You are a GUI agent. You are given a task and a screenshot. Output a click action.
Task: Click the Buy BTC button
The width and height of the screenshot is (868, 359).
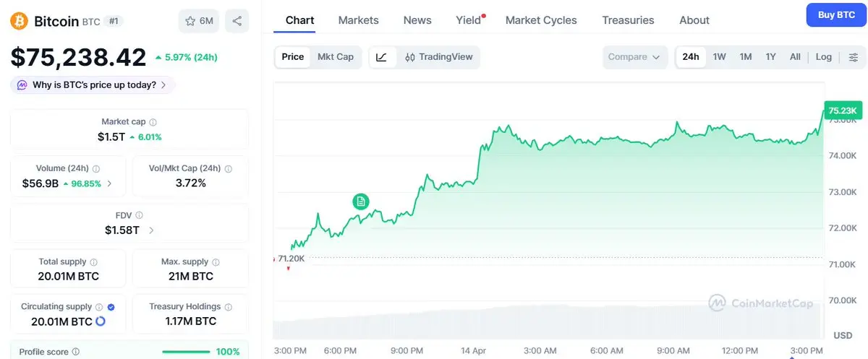(835, 15)
